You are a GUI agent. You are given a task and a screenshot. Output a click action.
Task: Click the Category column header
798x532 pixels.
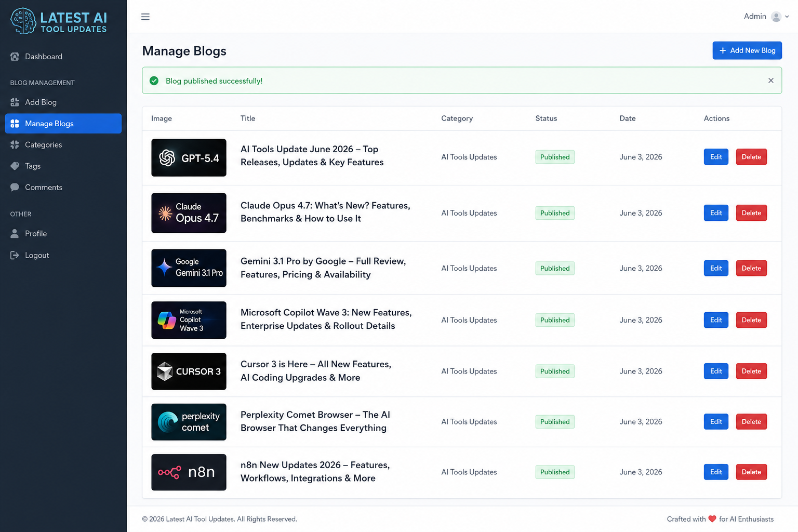457,118
